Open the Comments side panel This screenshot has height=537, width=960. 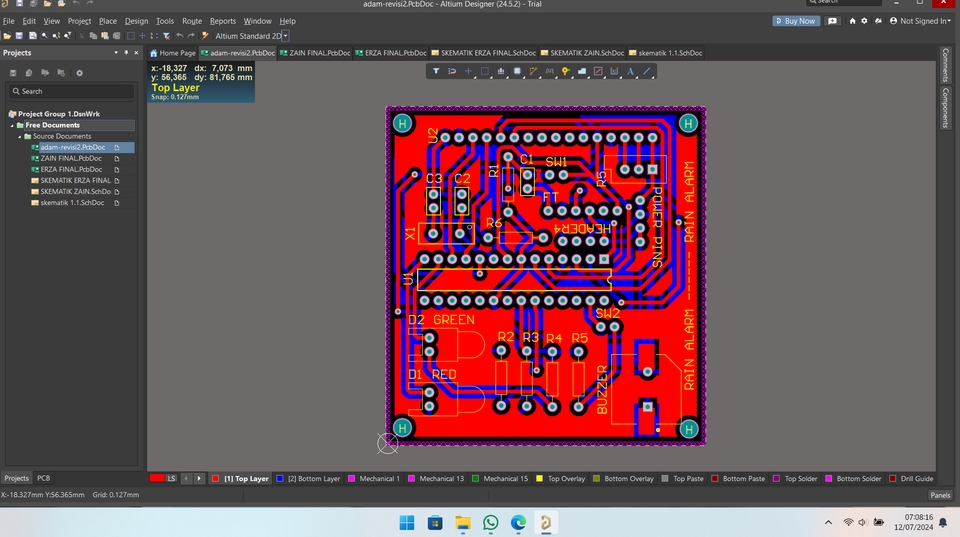point(945,65)
